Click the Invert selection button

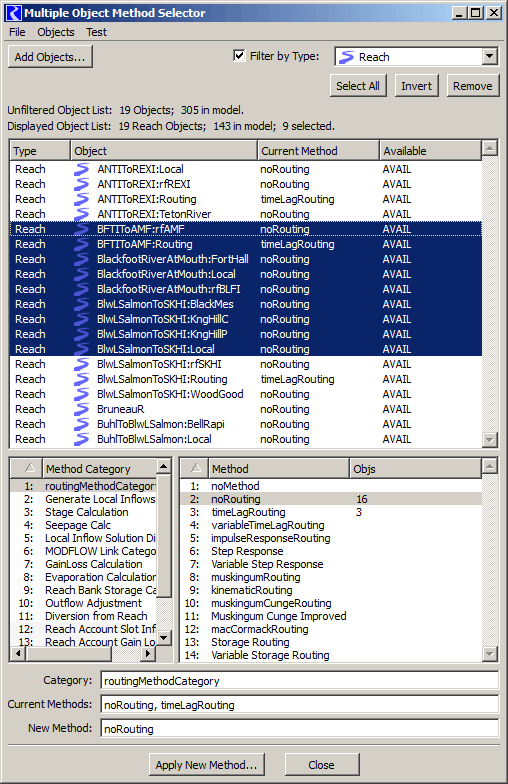(x=416, y=86)
